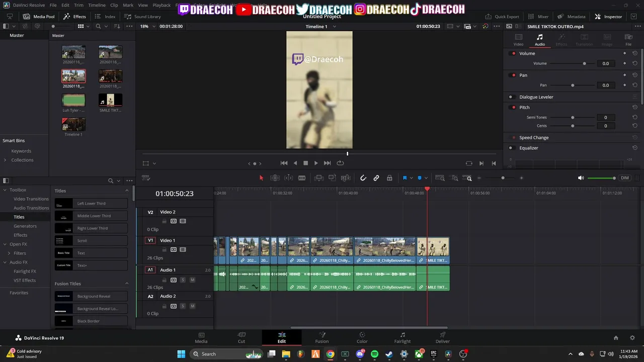Click the blue Marker icon
The height and width of the screenshot is (362, 644).
pos(420,178)
